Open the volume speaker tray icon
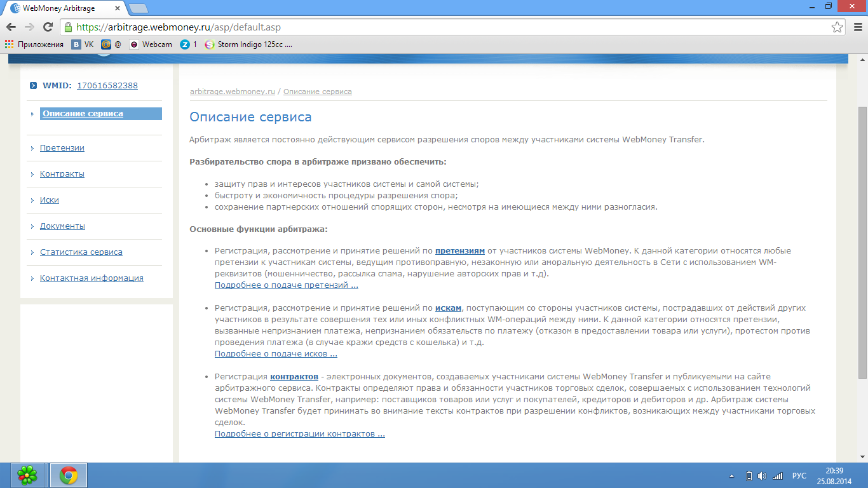Viewport: 868px width, 488px height. coord(763,476)
